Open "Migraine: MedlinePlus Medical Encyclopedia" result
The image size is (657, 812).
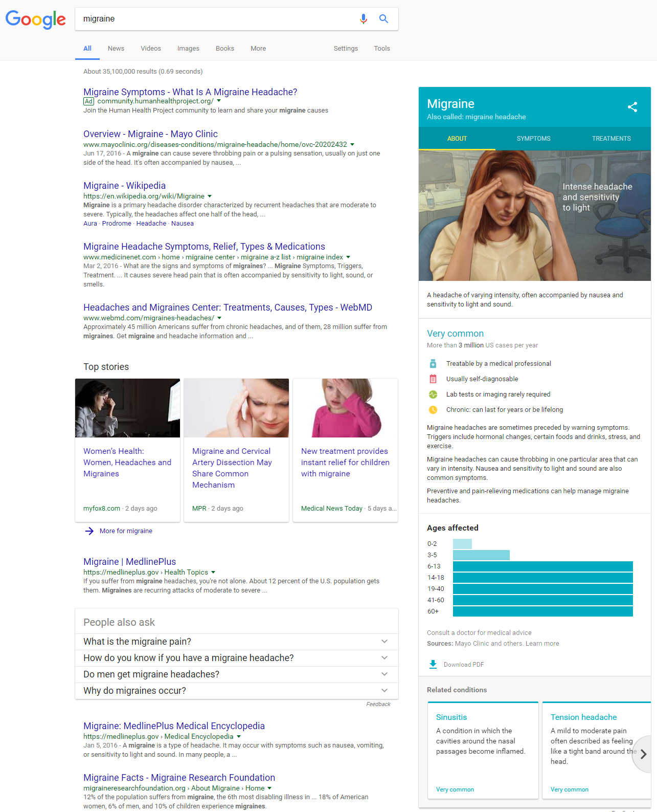(x=174, y=726)
